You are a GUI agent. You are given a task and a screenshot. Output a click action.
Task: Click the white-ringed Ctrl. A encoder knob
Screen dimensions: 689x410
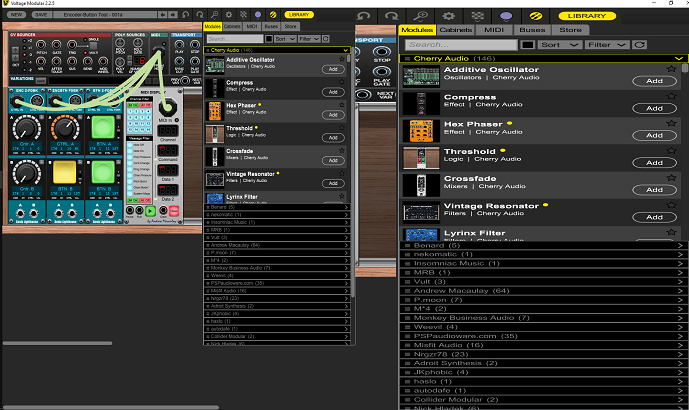26,128
